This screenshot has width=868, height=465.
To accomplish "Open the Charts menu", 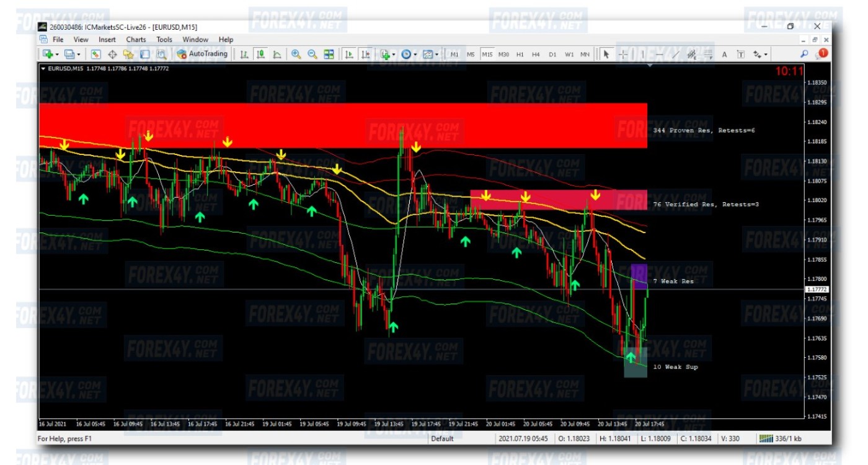I will [x=136, y=40].
